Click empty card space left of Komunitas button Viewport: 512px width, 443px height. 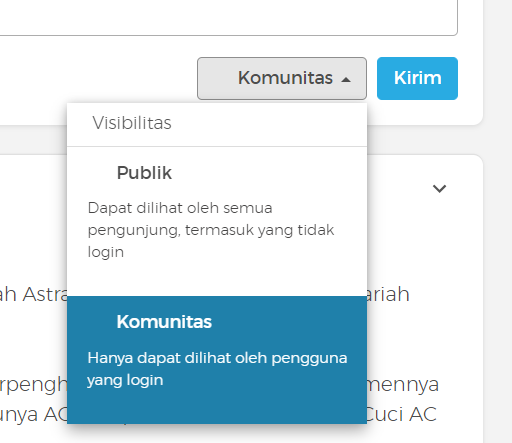98,78
